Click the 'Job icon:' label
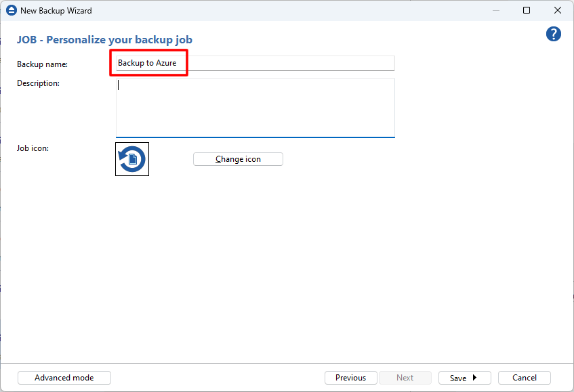574x392 pixels. (32, 148)
